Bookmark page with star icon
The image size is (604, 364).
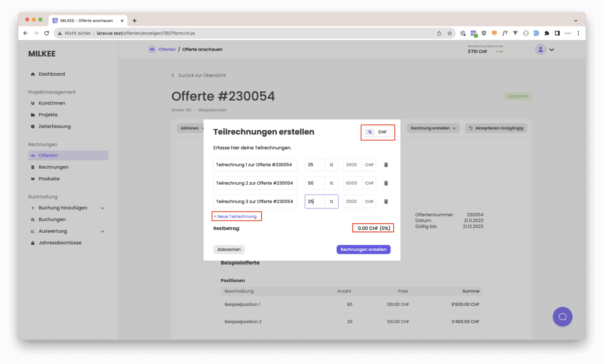[449, 33]
